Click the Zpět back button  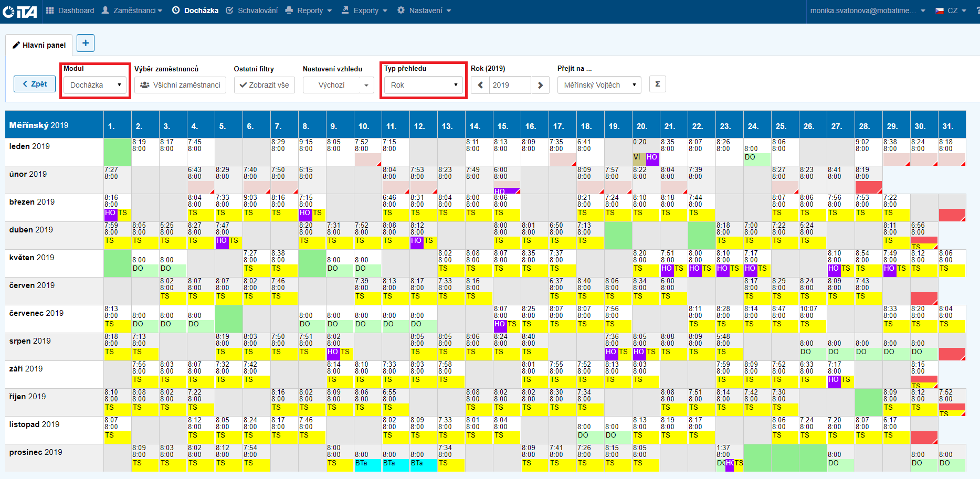pyautogui.click(x=35, y=84)
